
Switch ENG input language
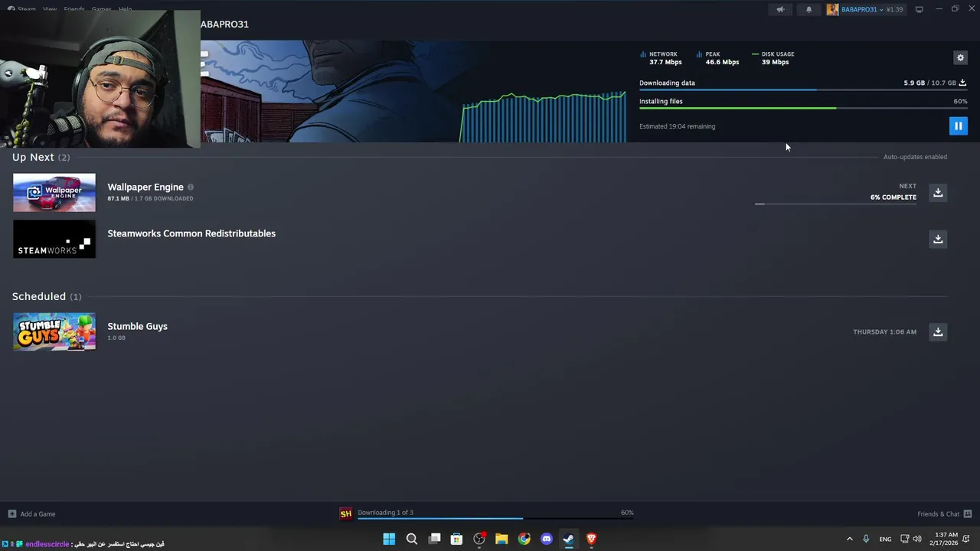coord(885,540)
